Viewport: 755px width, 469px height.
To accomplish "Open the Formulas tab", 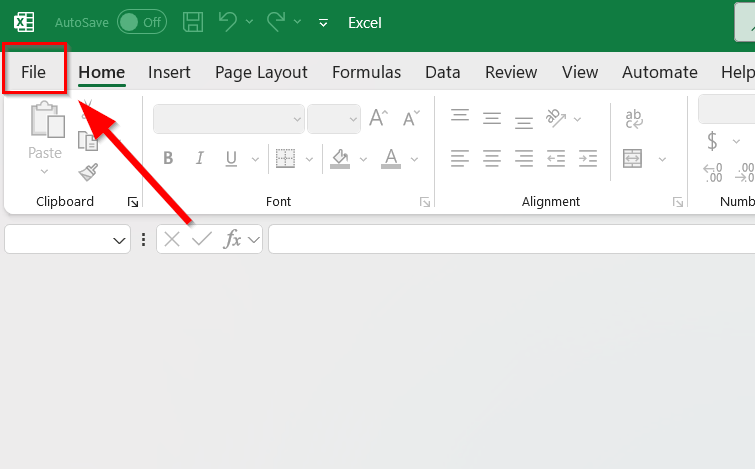I will [x=366, y=72].
